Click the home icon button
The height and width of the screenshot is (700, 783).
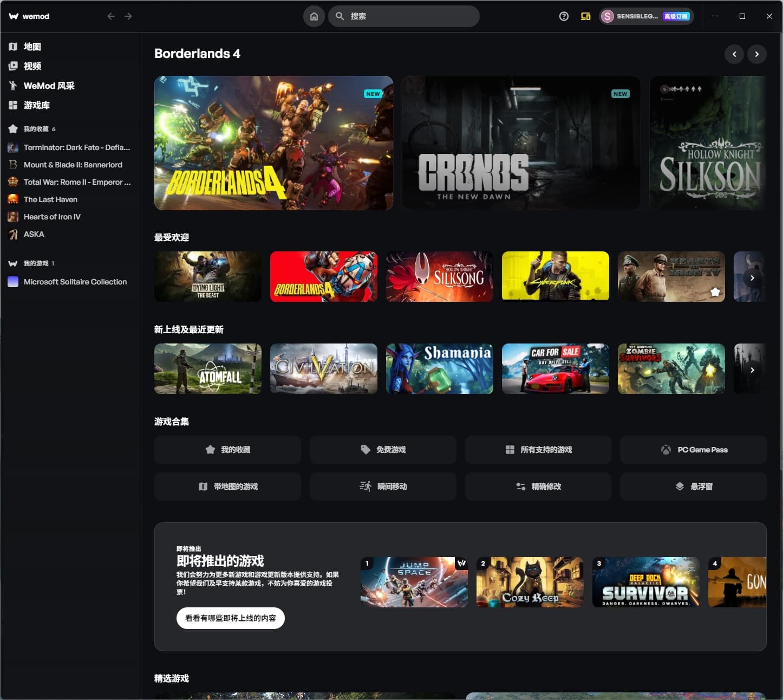coord(314,16)
